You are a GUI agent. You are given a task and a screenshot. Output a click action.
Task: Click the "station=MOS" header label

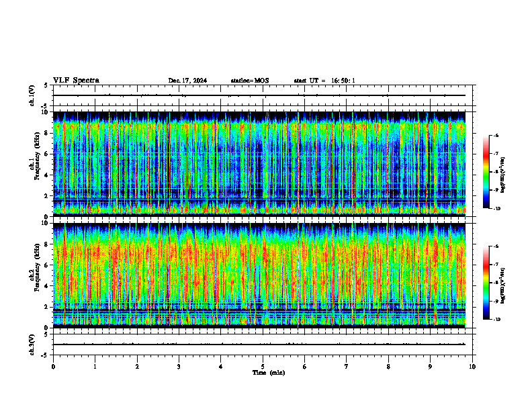click(250, 81)
